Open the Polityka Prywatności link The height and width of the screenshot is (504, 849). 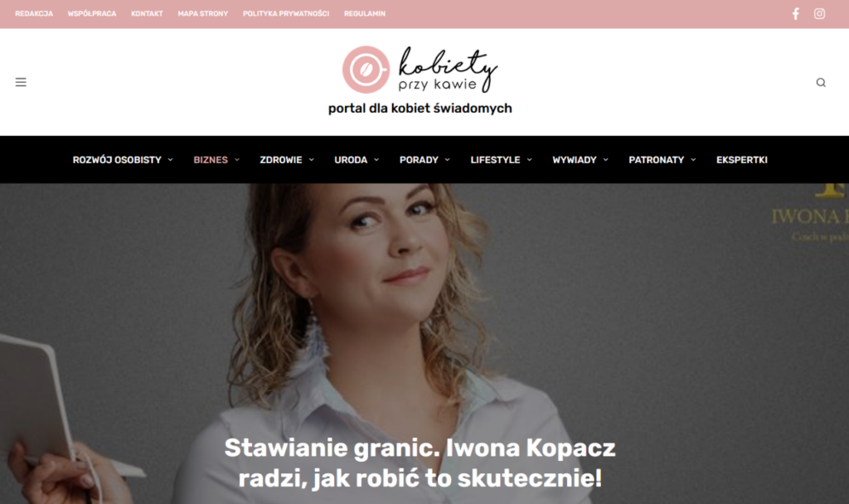point(286,14)
